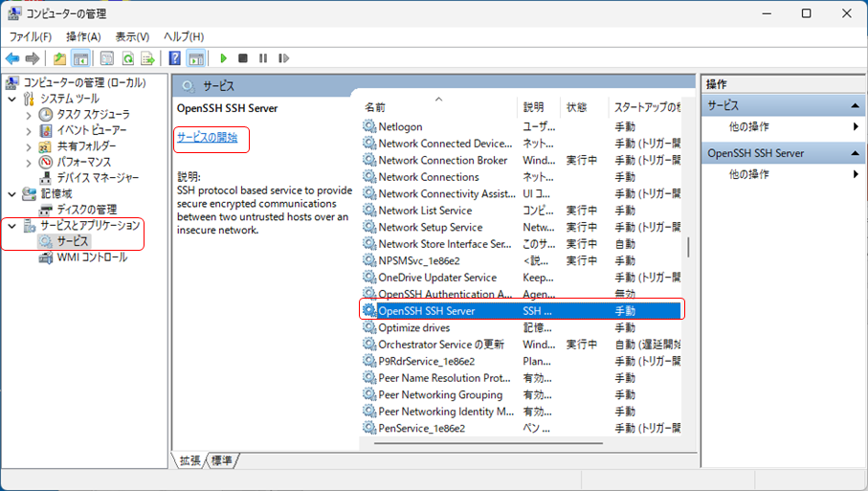Click the green Start Service play icon

(x=223, y=58)
